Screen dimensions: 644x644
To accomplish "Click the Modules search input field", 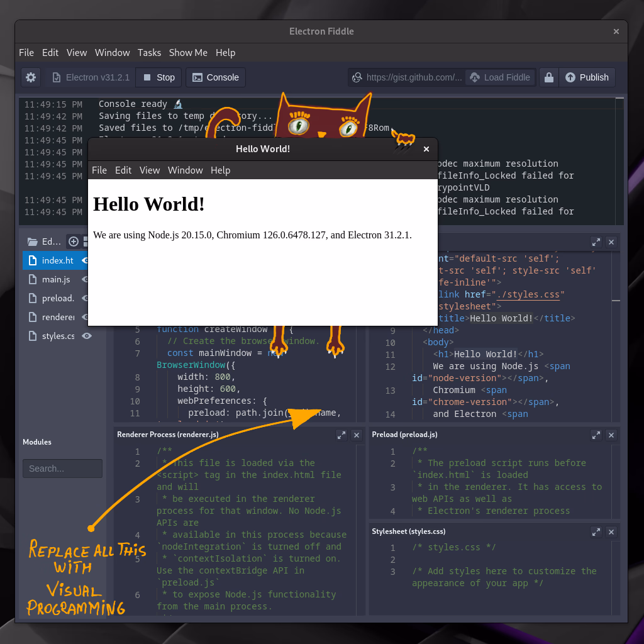I will click(62, 469).
